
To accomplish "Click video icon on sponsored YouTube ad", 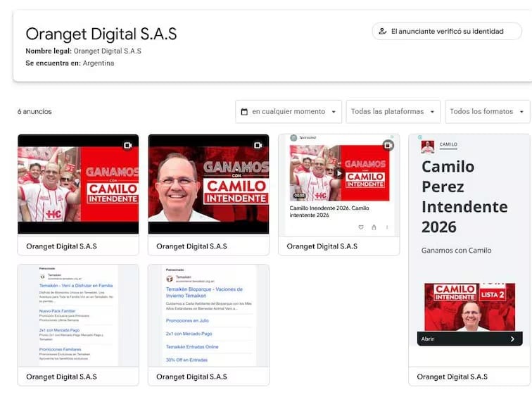I will (388, 145).
